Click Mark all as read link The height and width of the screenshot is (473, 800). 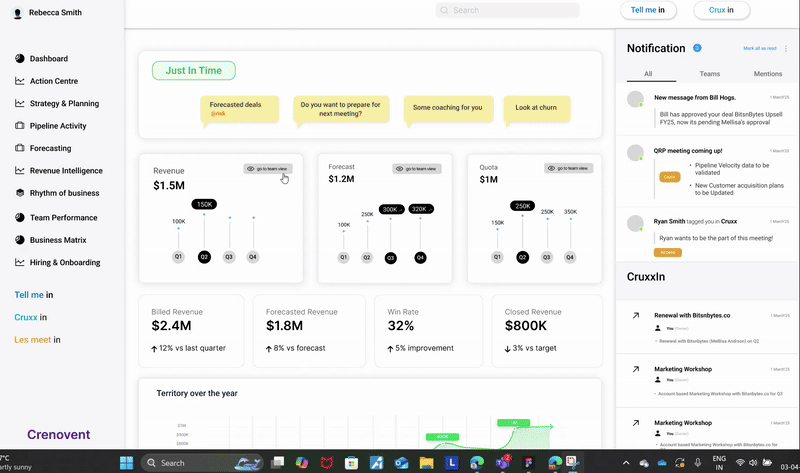click(x=760, y=48)
